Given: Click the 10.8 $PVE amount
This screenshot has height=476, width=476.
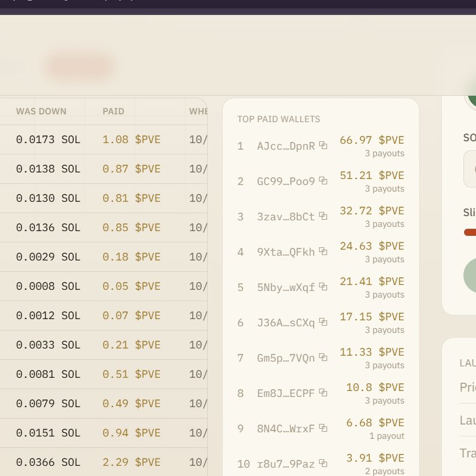Looking at the screenshot, I should tap(375, 387).
